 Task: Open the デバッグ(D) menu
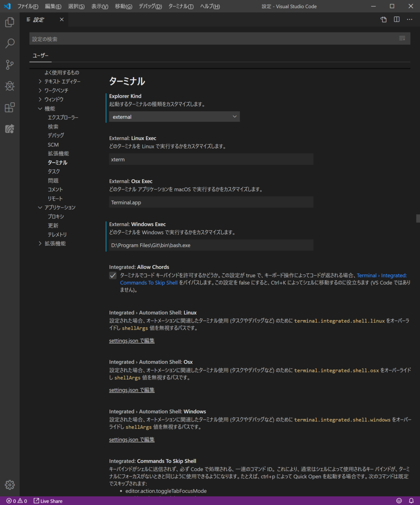150,6
